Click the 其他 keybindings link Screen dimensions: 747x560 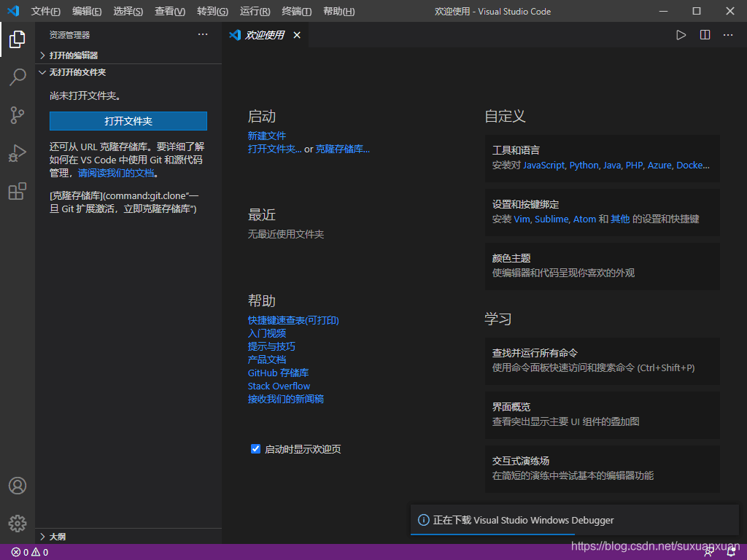pos(620,219)
